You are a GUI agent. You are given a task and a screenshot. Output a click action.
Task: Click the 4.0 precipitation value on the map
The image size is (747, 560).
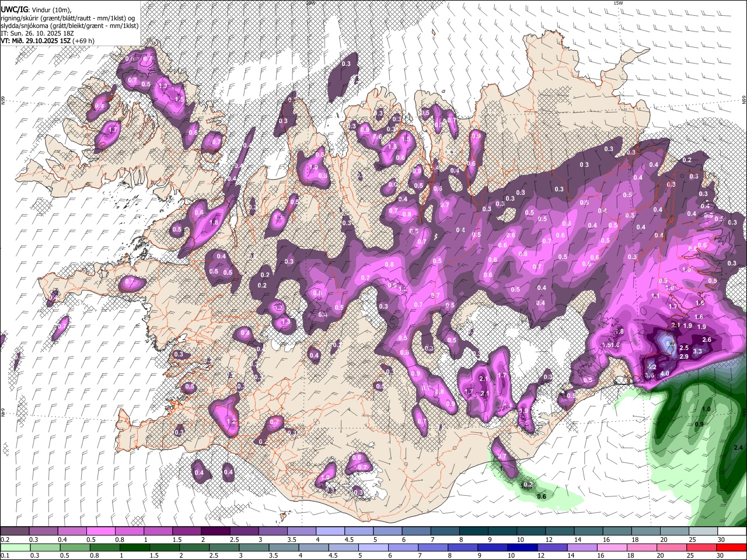(x=664, y=374)
